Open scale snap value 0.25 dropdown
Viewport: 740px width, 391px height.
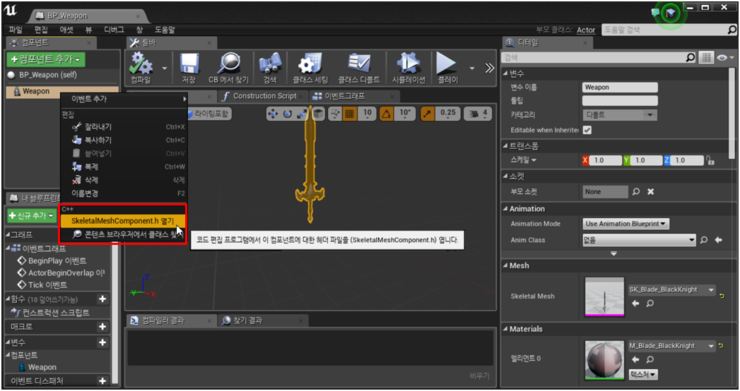point(447,113)
